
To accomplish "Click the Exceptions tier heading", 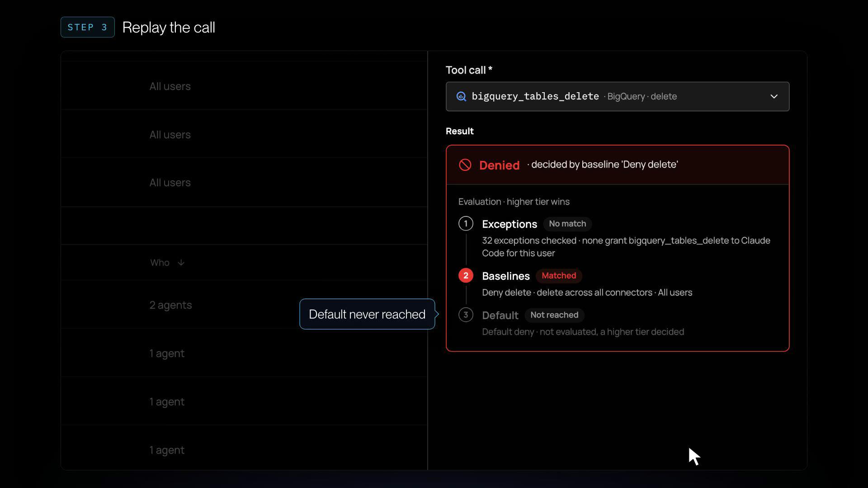I will [x=509, y=224].
